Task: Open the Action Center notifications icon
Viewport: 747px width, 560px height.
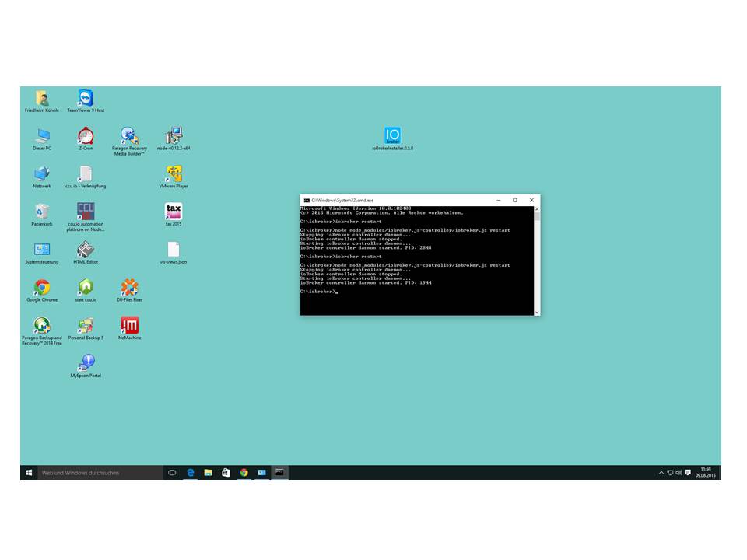Action: 687,473
